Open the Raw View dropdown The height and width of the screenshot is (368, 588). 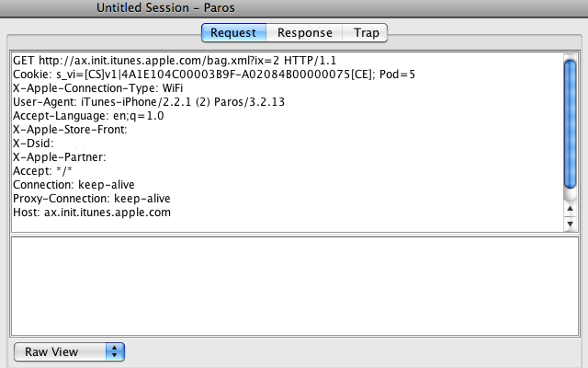69,351
